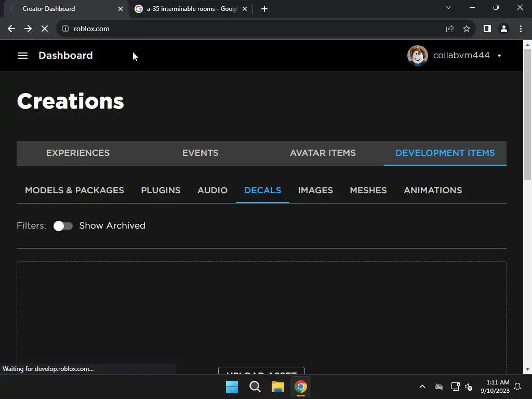Open a new tab with the plus button
Viewport: 532px width, 399px height.
point(264,9)
